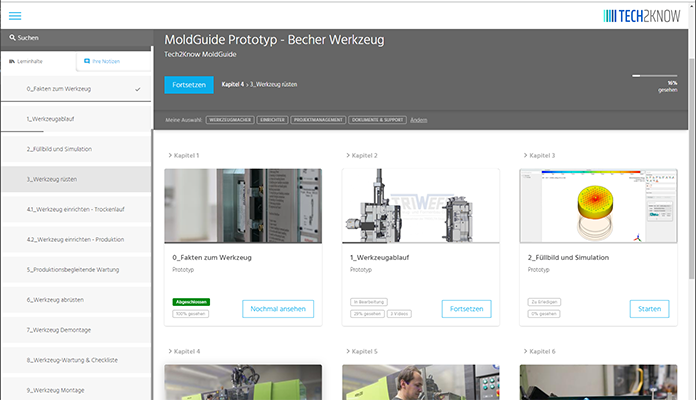Click the course progress bar
This screenshot has height=400, width=696.
[x=655, y=76]
